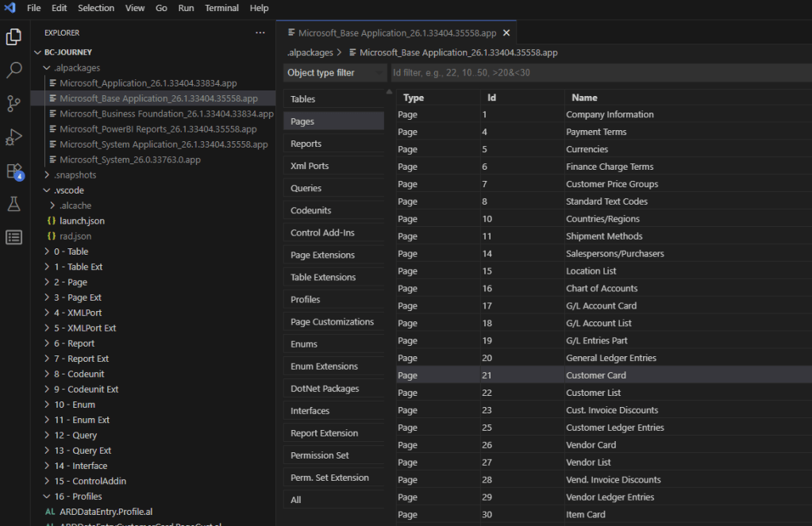Open the Extensions view icon
This screenshot has height=526, width=812.
[x=13, y=171]
